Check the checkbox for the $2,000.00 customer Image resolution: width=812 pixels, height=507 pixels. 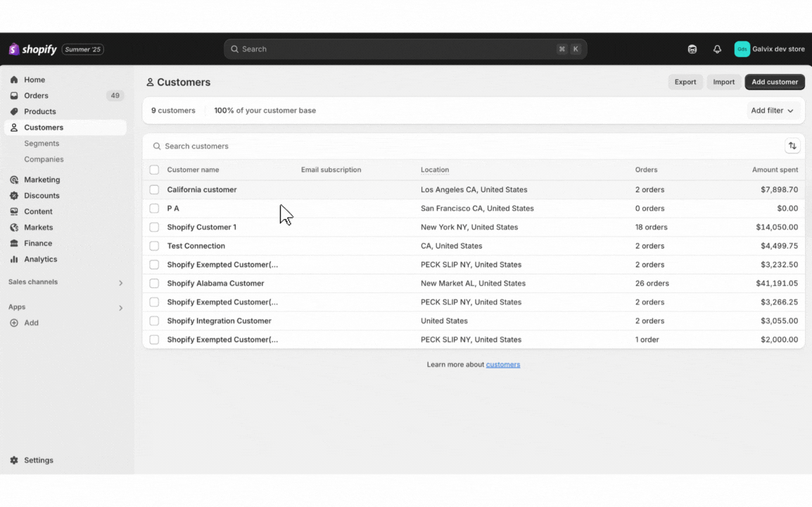(154, 339)
